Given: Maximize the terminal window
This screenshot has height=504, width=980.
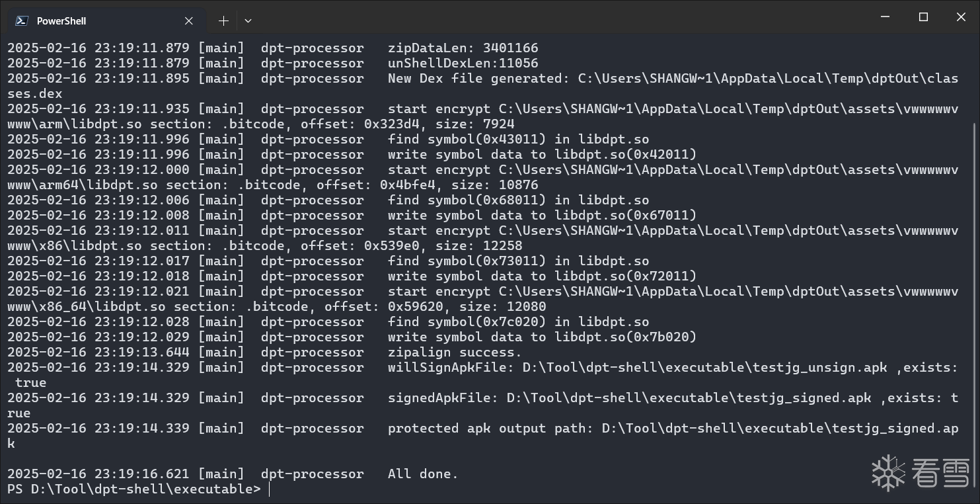Looking at the screenshot, I should point(923,17).
